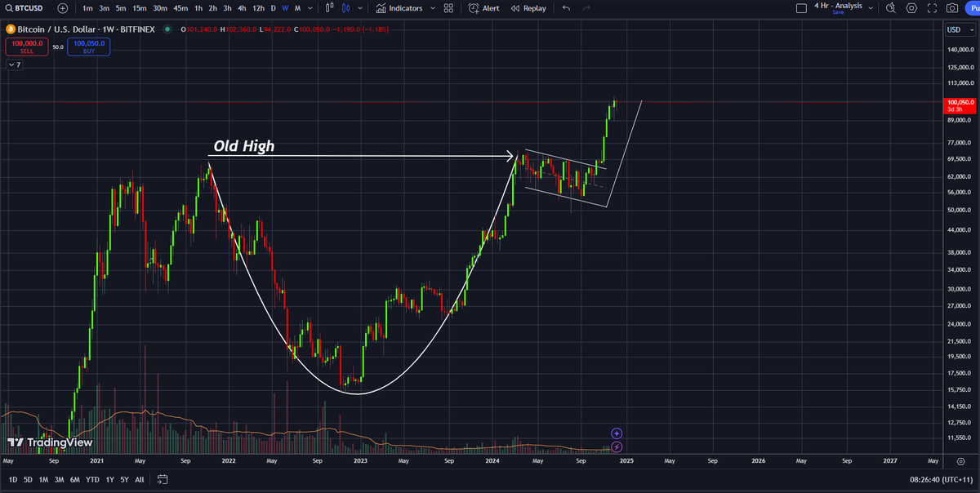Select the weekly W timeframe
980x493 pixels.
pyautogui.click(x=285, y=8)
